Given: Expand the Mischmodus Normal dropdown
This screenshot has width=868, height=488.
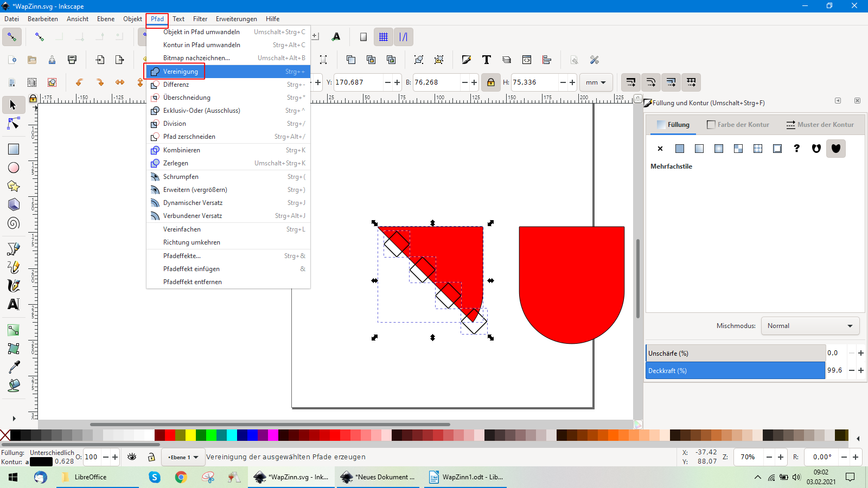Looking at the screenshot, I should click(x=809, y=326).
